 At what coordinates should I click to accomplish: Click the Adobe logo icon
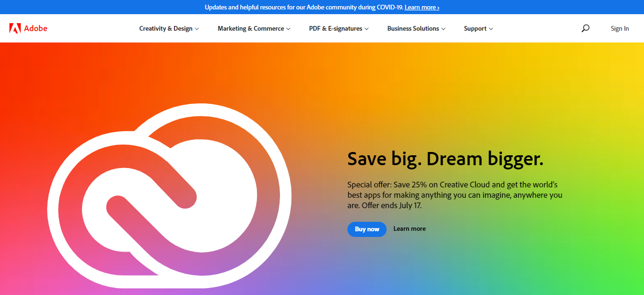(x=15, y=28)
